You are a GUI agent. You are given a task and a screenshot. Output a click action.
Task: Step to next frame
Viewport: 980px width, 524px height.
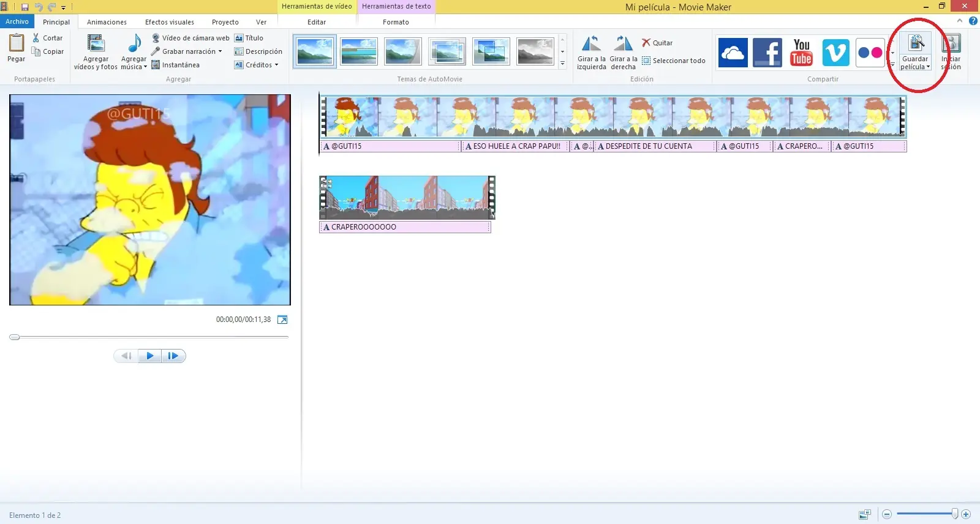click(x=173, y=356)
